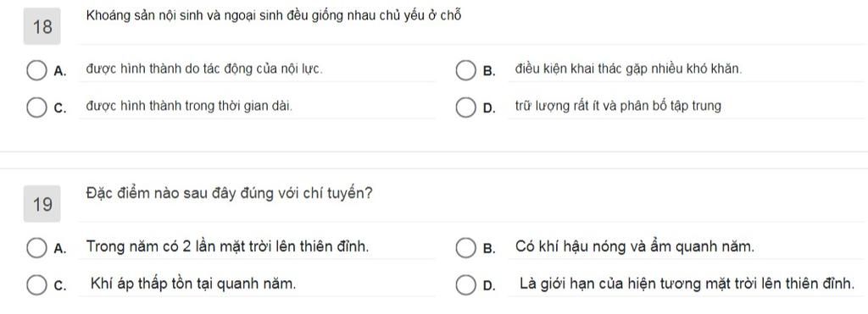Click answer text 'điều kiện khai thác gặp nhiều khó khăn'
868x314 pixels.
coord(628,69)
